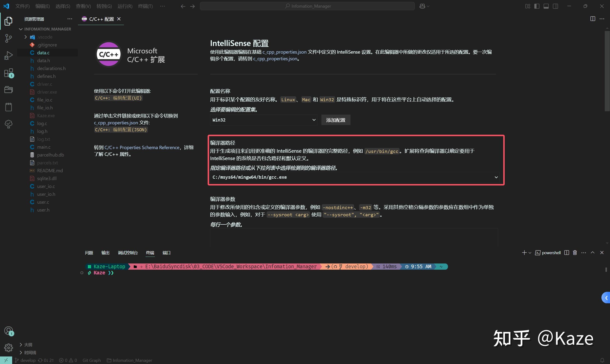Toggle secondary side bar visibility
This screenshot has height=364, width=610.
[x=555, y=6]
